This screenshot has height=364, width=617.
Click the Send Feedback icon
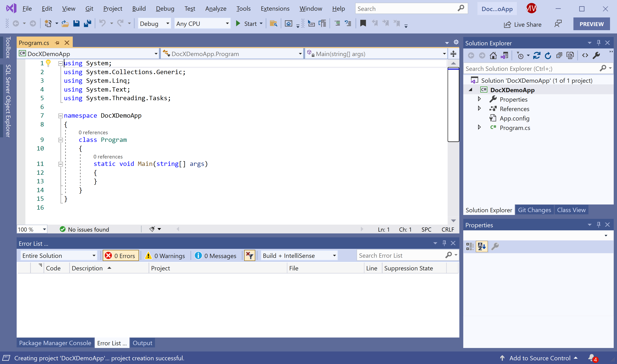[x=558, y=24]
